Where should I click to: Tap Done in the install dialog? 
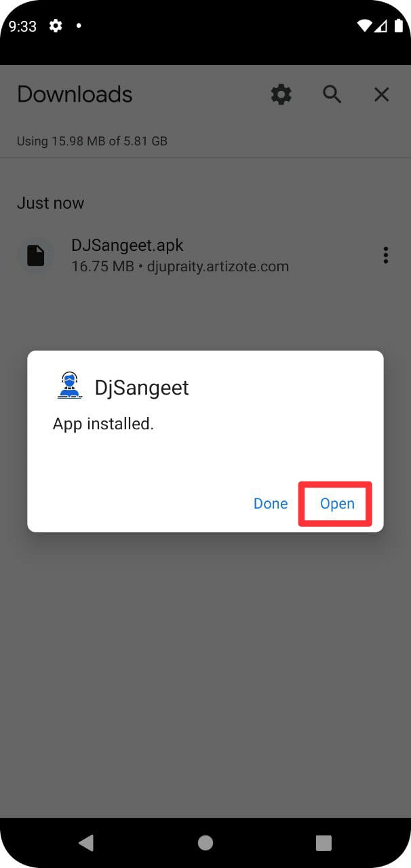[x=271, y=503]
